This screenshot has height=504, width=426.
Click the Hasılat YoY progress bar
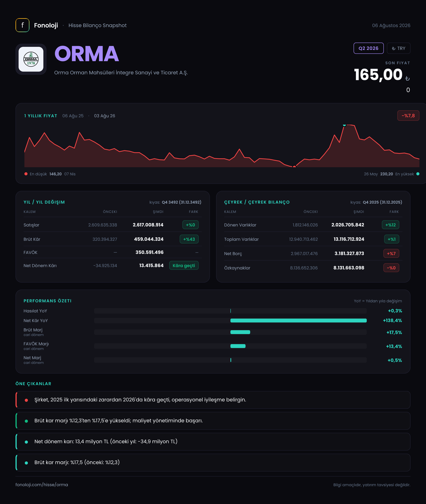tap(230, 311)
